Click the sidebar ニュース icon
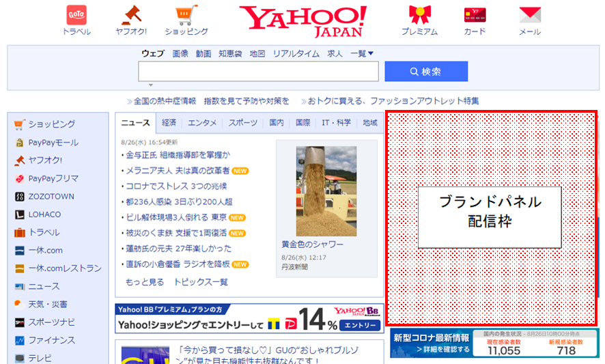 20,286
